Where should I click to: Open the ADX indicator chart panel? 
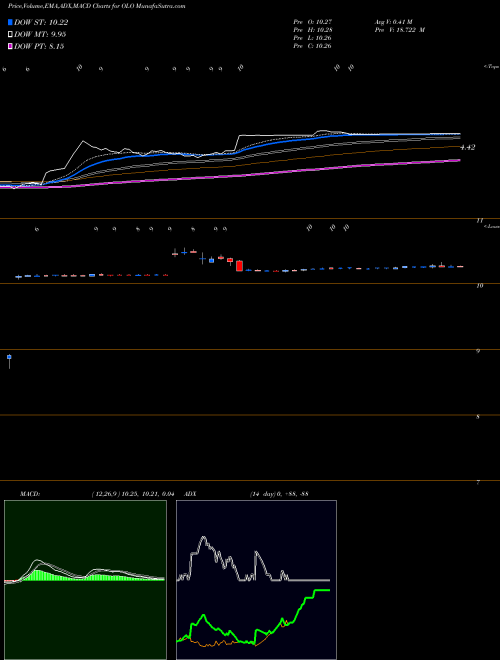tap(256, 580)
